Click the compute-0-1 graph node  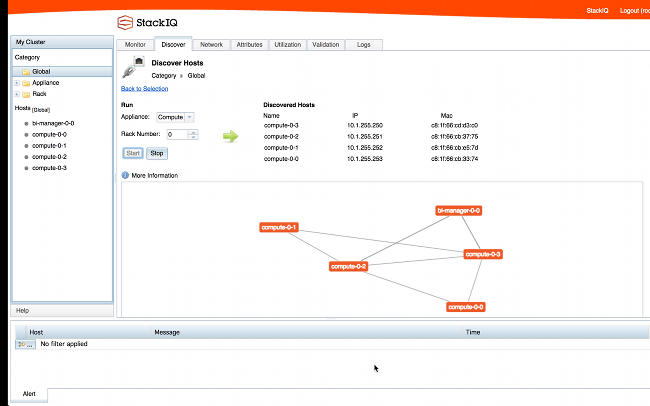279,227
